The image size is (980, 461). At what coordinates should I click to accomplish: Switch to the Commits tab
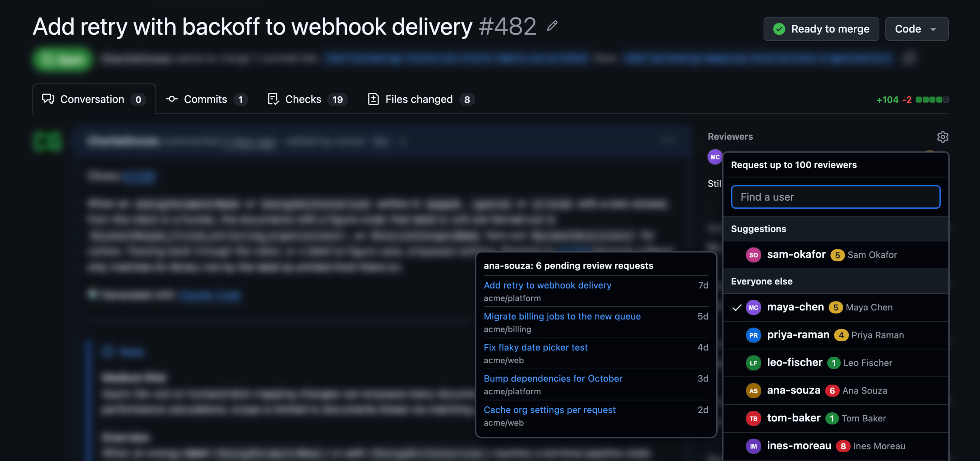pyautogui.click(x=206, y=99)
